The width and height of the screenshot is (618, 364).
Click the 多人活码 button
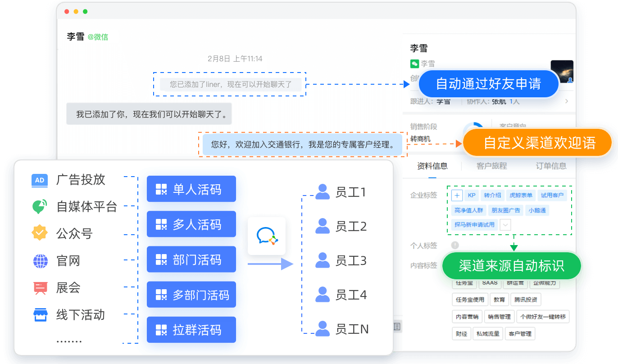coord(191,224)
